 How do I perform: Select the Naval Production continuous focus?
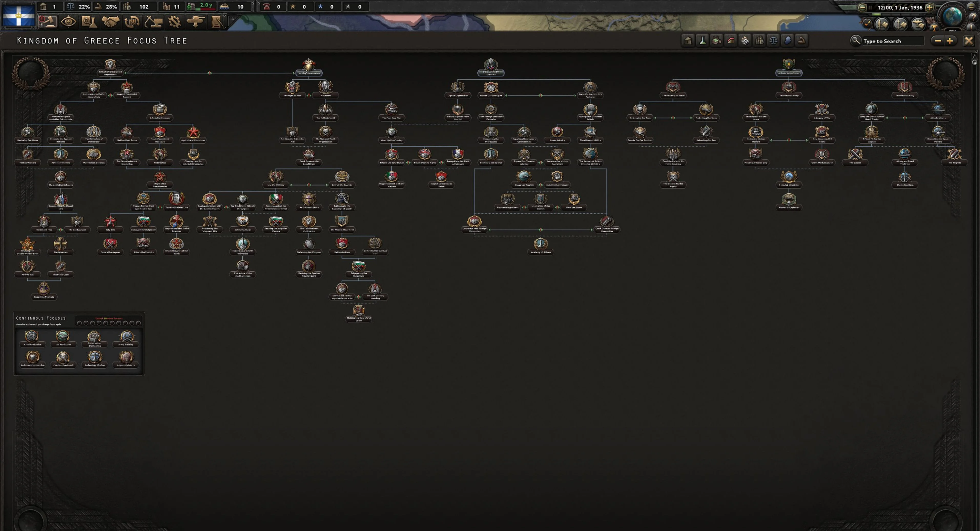pos(32,337)
